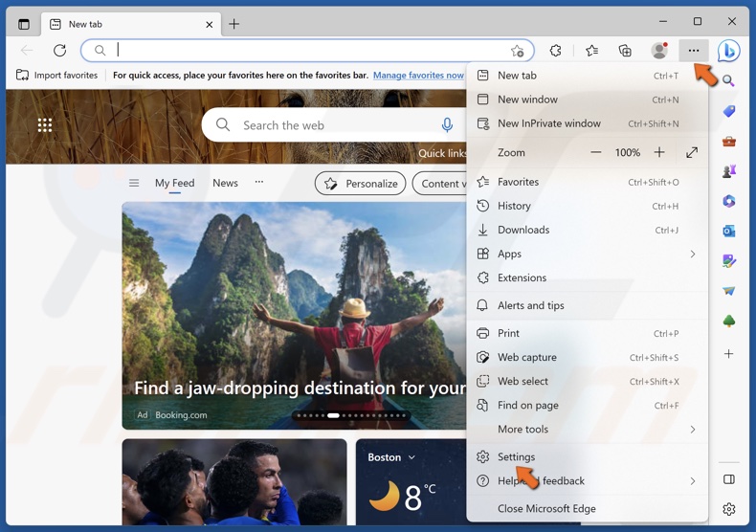Image resolution: width=756 pixels, height=532 pixels.
Task: Open History from the menu
Action: pos(588,207)
